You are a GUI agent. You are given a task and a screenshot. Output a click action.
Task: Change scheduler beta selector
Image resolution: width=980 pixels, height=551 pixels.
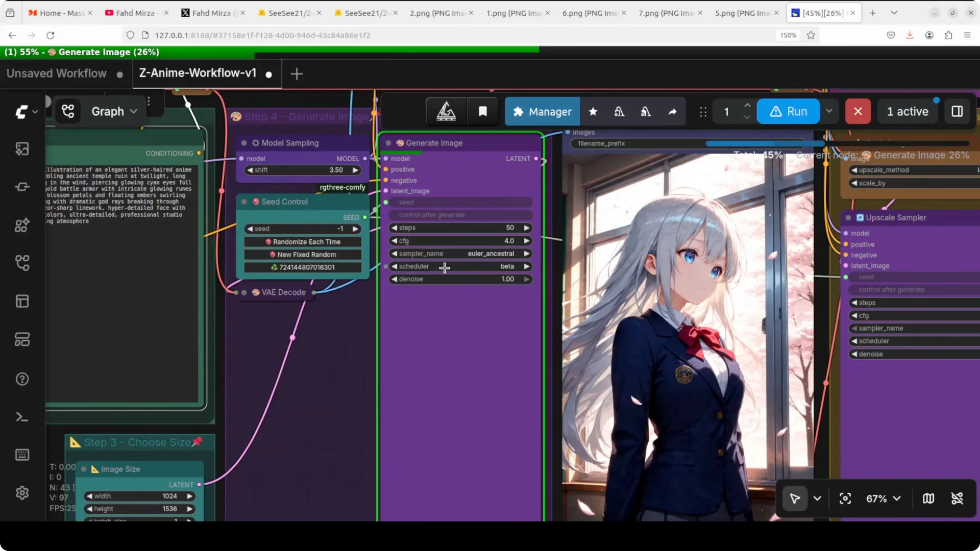click(x=460, y=266)
